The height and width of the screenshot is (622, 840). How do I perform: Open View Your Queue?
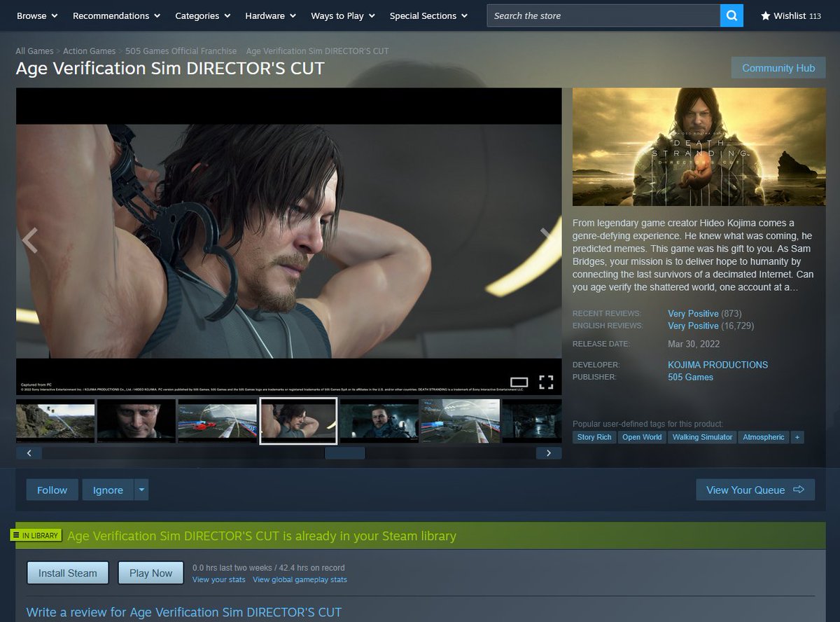pyautogui.click(x=755, y=490)
